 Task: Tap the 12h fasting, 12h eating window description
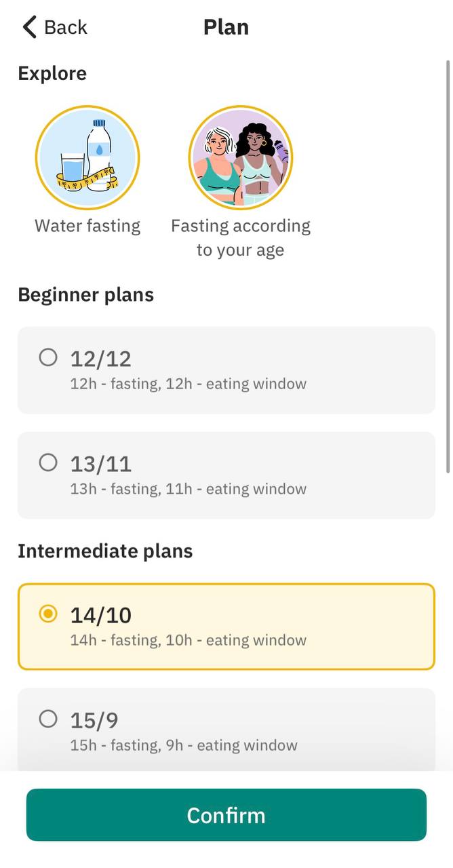pyautogui.click(x=189, y=384)
